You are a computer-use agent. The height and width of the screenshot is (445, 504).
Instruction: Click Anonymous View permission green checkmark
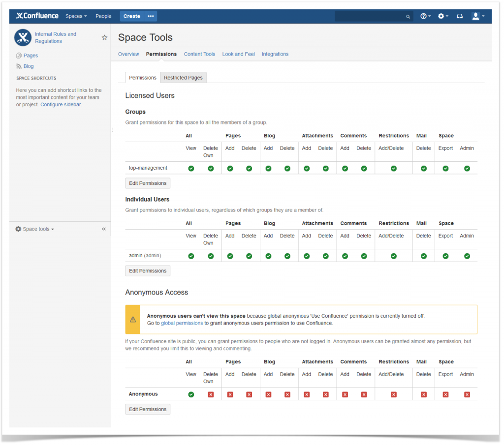(x=191, y=394)
